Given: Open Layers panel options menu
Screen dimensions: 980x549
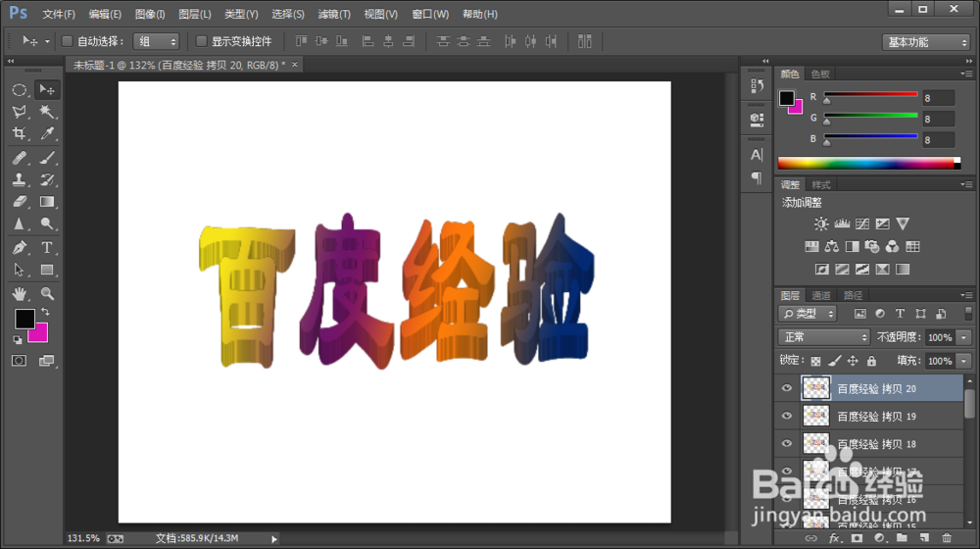Looking at the screenshot, I should [967, 295].
